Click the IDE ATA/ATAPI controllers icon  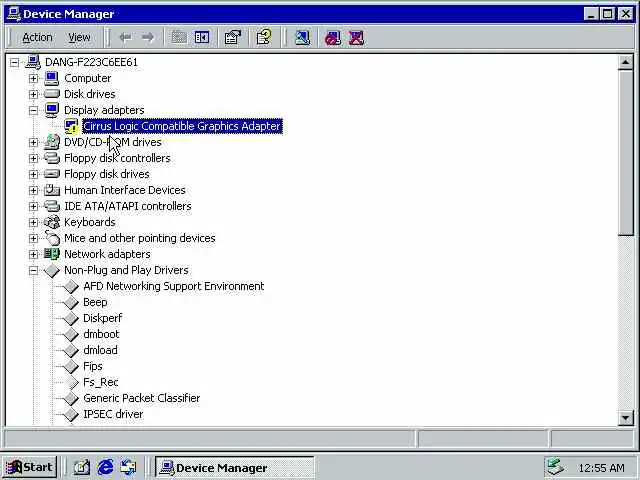(x=52, y=206)
